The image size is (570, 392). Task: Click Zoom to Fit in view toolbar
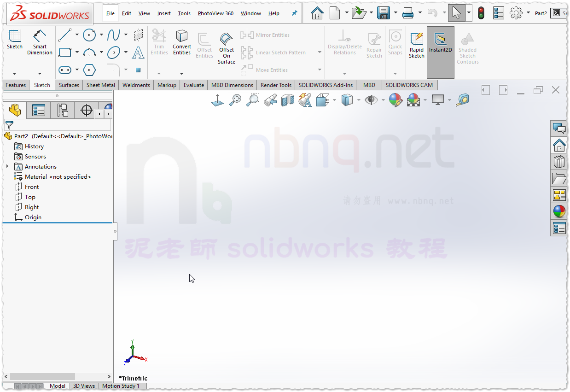click(235, 99)
